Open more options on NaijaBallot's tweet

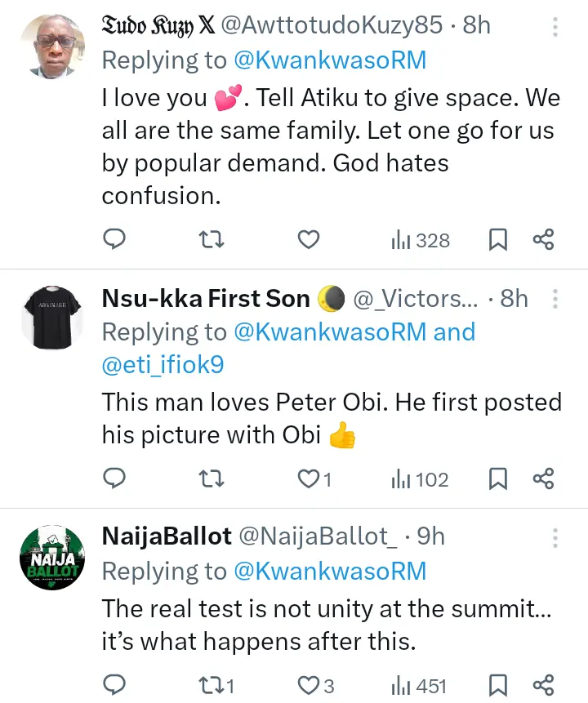[555, 538]
